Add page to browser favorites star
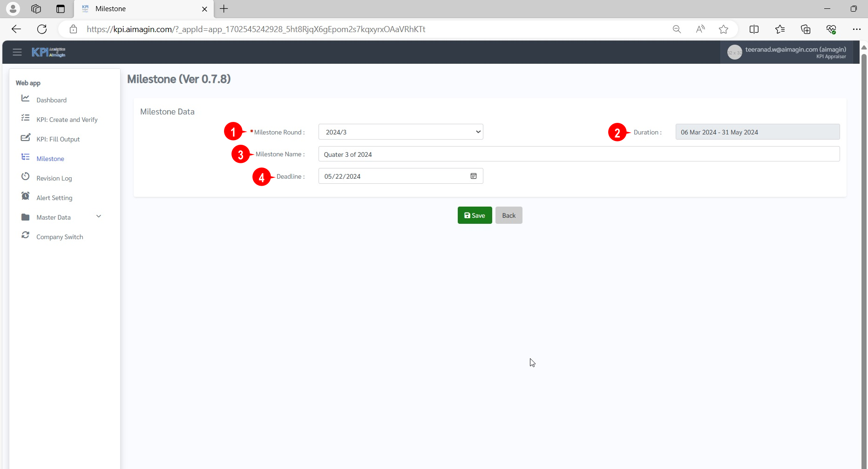Screen dimensions: 868x469 (x=723, y=29)
